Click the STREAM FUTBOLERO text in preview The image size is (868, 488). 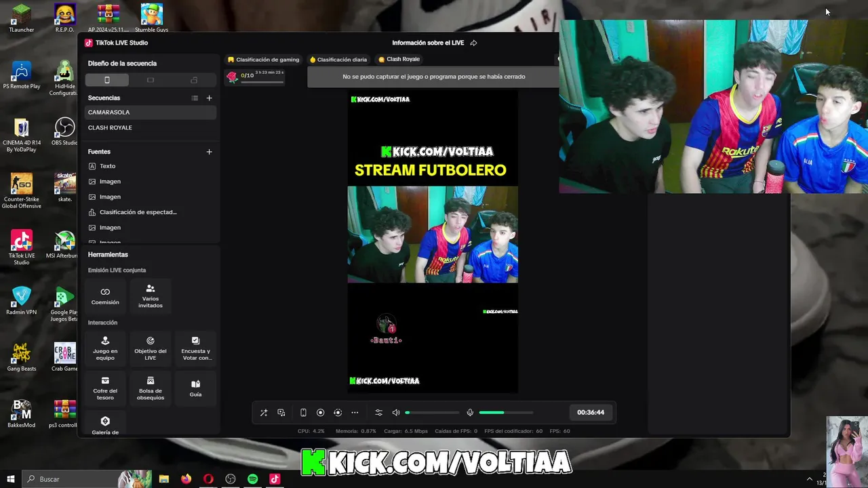[x=431, y=170]
